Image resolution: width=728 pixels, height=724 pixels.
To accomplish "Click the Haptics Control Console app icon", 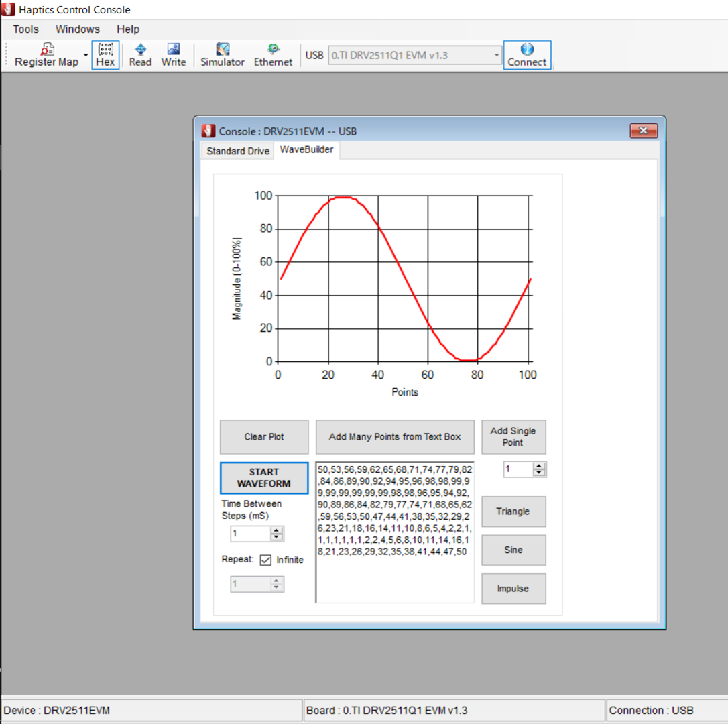I will (8, 9).
